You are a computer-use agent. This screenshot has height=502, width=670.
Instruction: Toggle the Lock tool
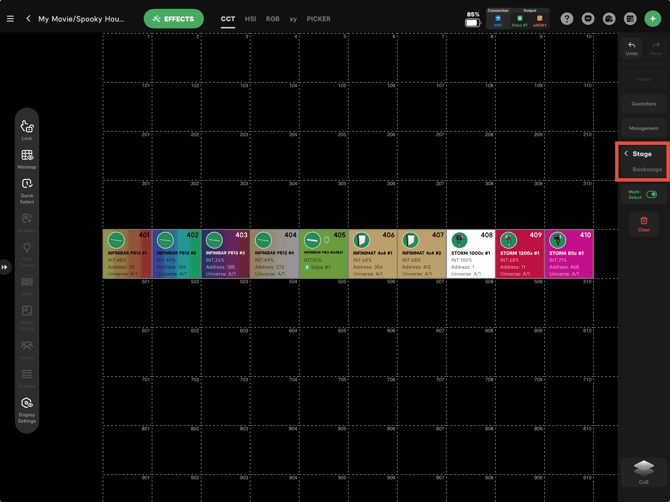click(x=27, y=129)
